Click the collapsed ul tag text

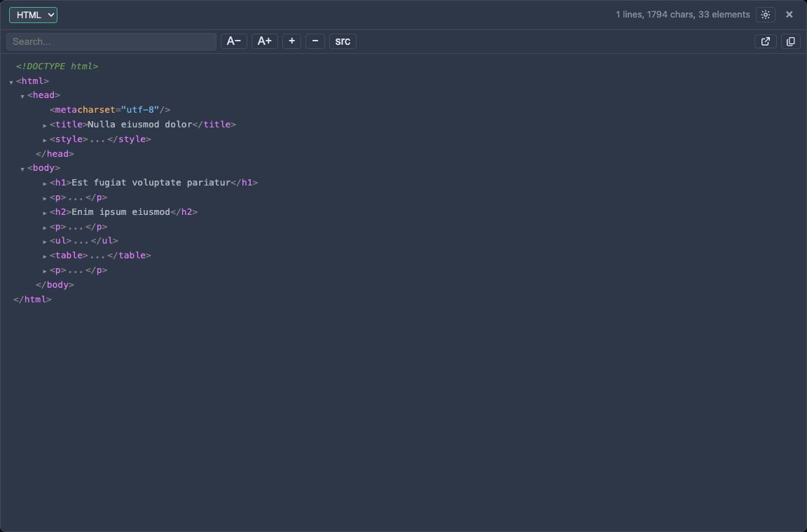84,241
